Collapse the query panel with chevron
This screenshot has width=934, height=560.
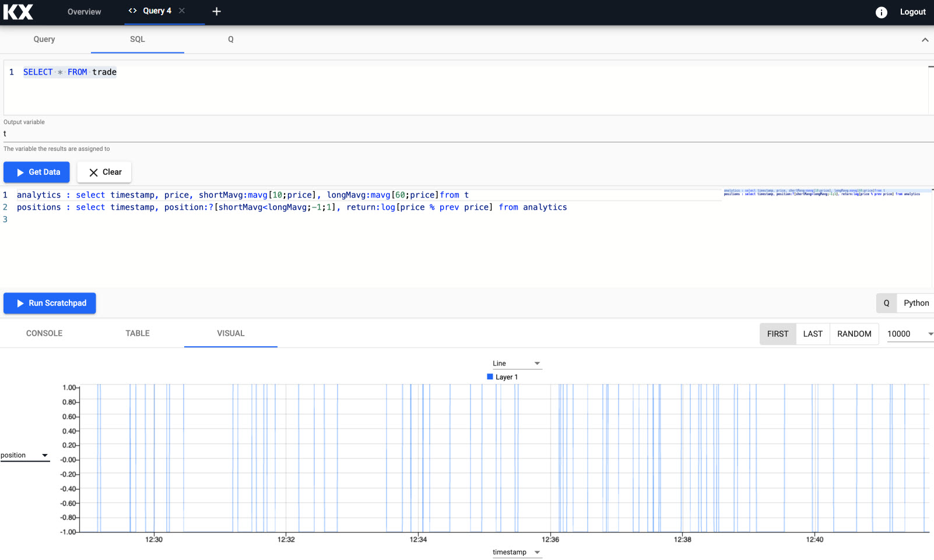click(925, 40)
